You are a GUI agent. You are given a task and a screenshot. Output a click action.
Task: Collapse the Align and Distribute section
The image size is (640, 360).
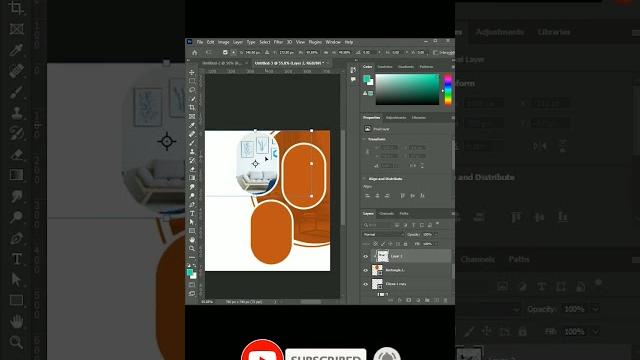click(x=364, y=179)
